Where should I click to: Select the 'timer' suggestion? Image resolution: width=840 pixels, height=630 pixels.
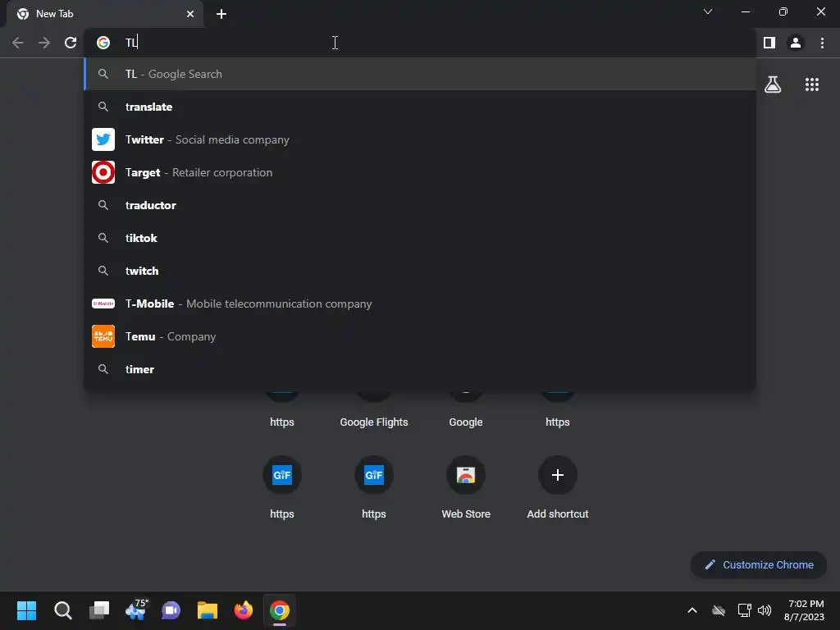coord(420,369)
